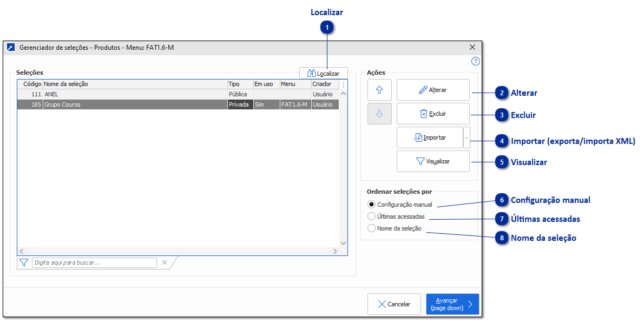Click the horizontal scrollbar right arrow

[335, 251]
